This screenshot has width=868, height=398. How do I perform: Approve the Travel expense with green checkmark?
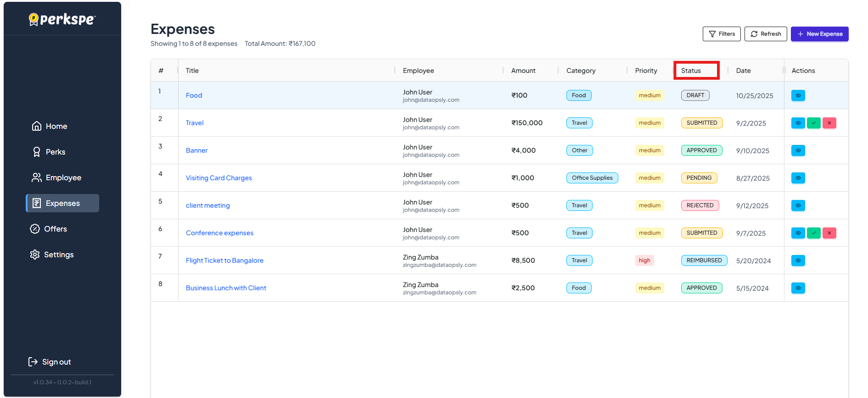click(x=813, y=123)
